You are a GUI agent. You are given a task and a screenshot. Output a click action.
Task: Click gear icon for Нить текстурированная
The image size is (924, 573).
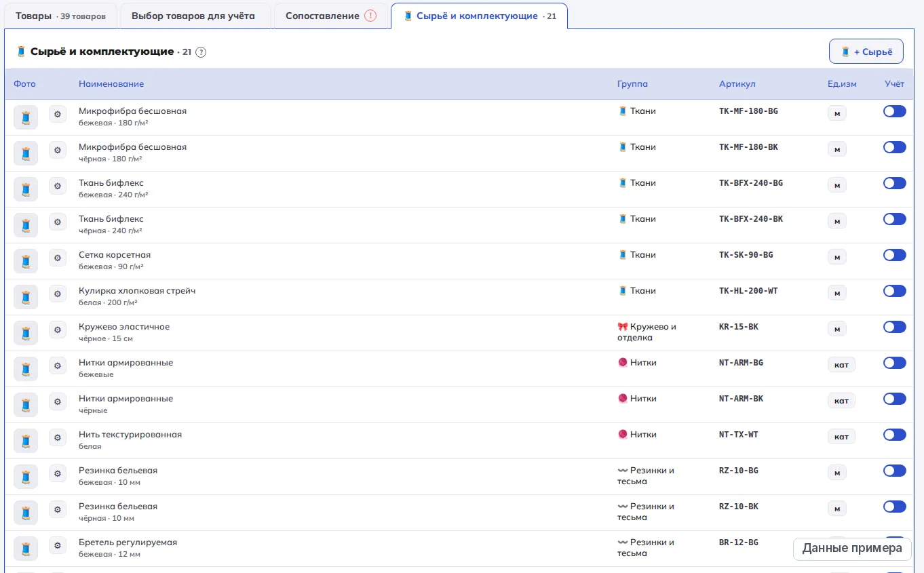click(58, 437)
